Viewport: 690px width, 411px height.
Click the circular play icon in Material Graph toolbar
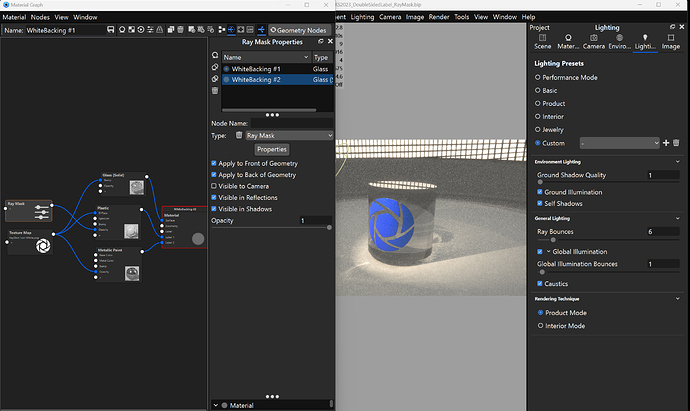pos(141,30)
